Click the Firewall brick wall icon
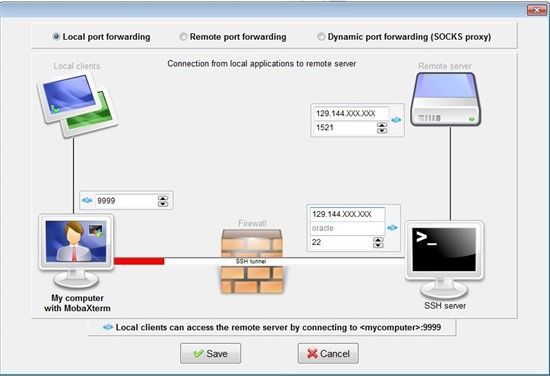550x376 pixels. [x=252, y=261]
